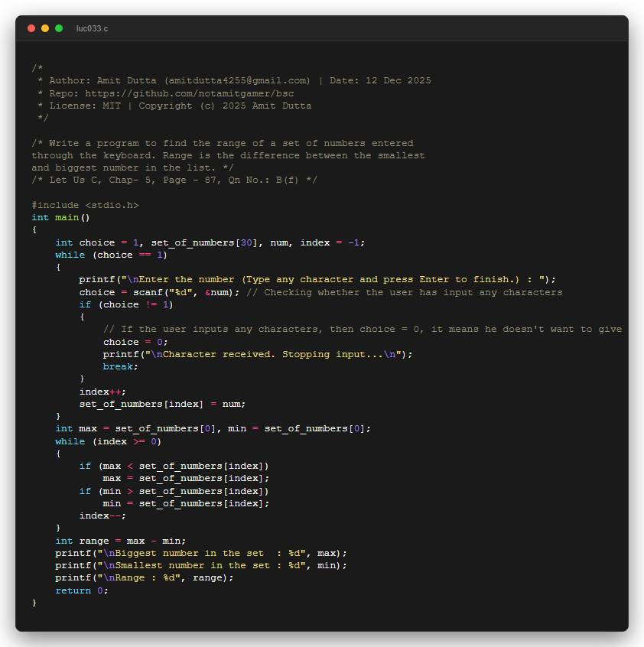
Task: Click 'if (max < set_of_numbers[index])' line
Action: [x=174, y=467]
